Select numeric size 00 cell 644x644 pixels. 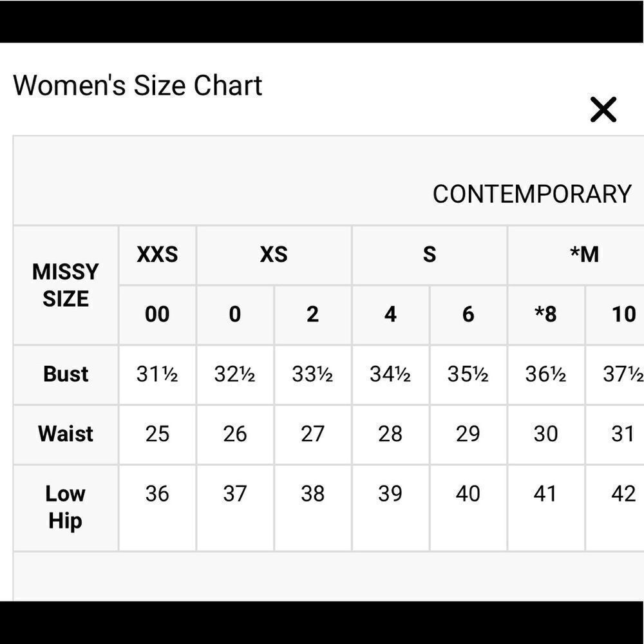click(x=157, y=314)
